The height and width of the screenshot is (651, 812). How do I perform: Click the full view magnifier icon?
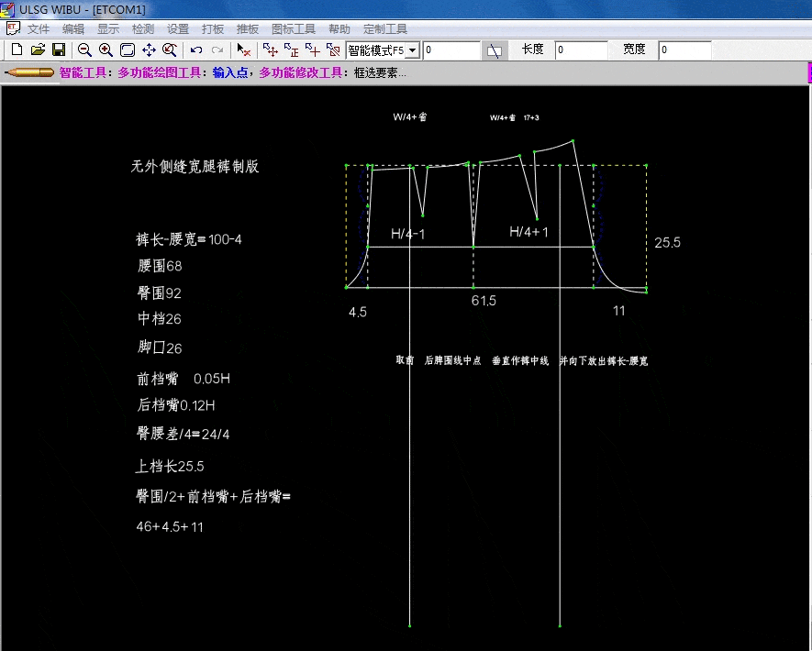(x=168, y=50)
